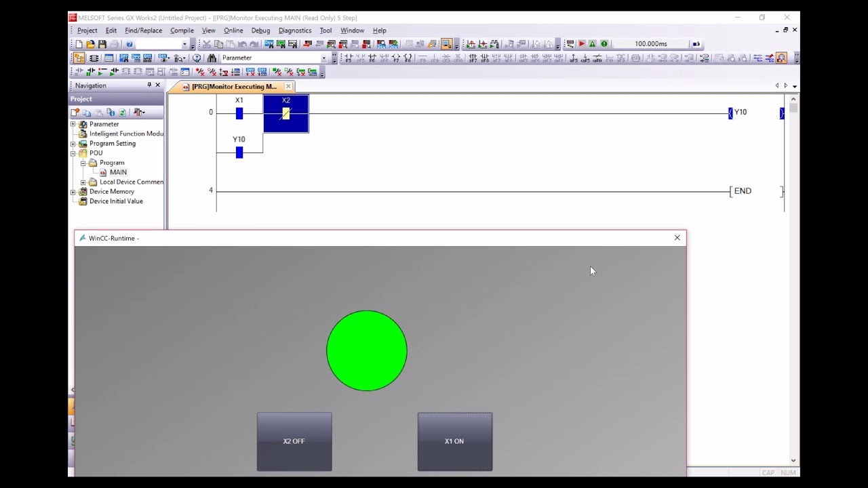The width and height of the screenshot is (868, 488).
Task: Click the Navigation project view icon
Action: click(x=79, y=58)
